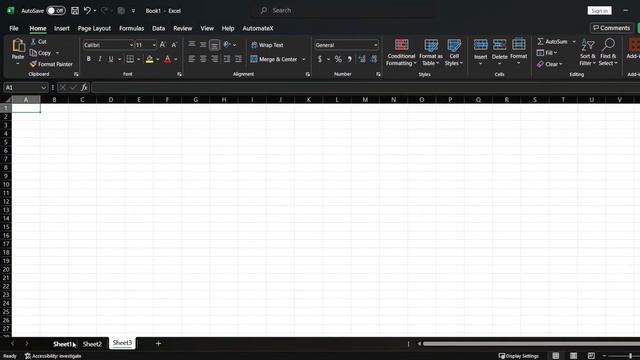Click the Sign in button

click(599, 11)
